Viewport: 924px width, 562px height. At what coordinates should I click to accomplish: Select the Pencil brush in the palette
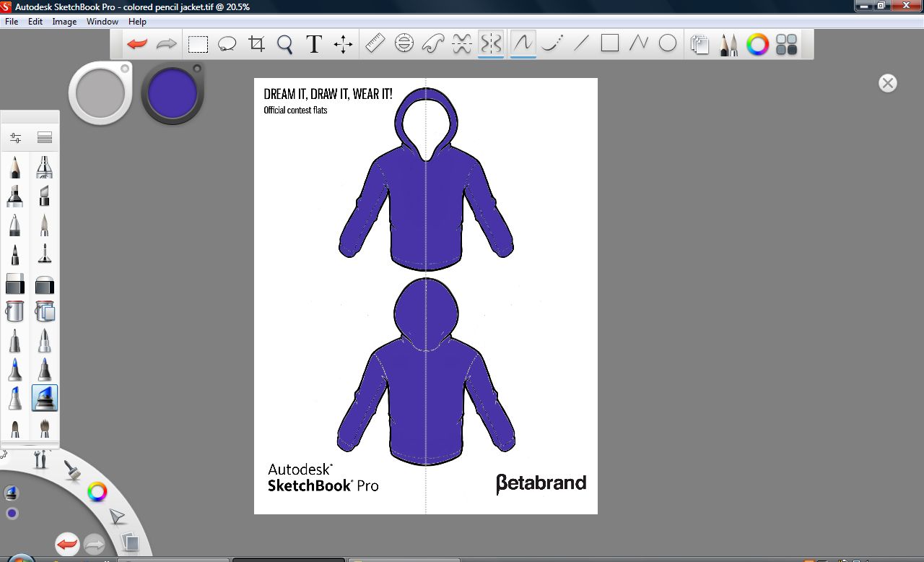click(x=15, y=167)
